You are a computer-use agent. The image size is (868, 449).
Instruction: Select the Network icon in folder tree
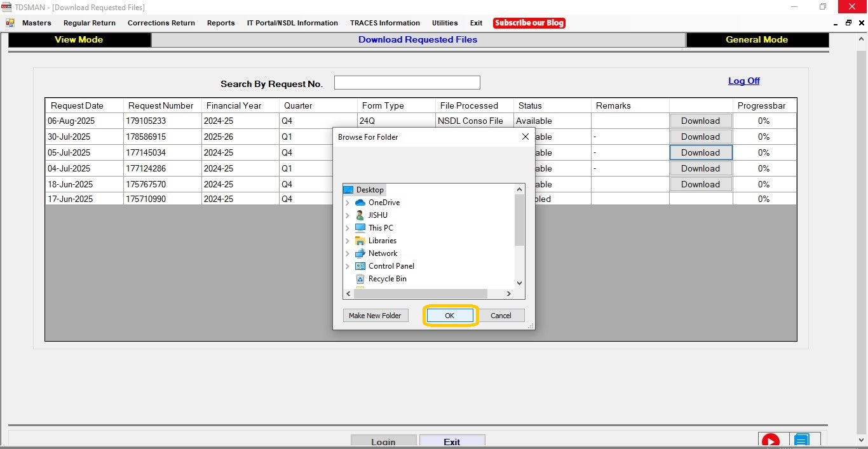coord(360,253)
